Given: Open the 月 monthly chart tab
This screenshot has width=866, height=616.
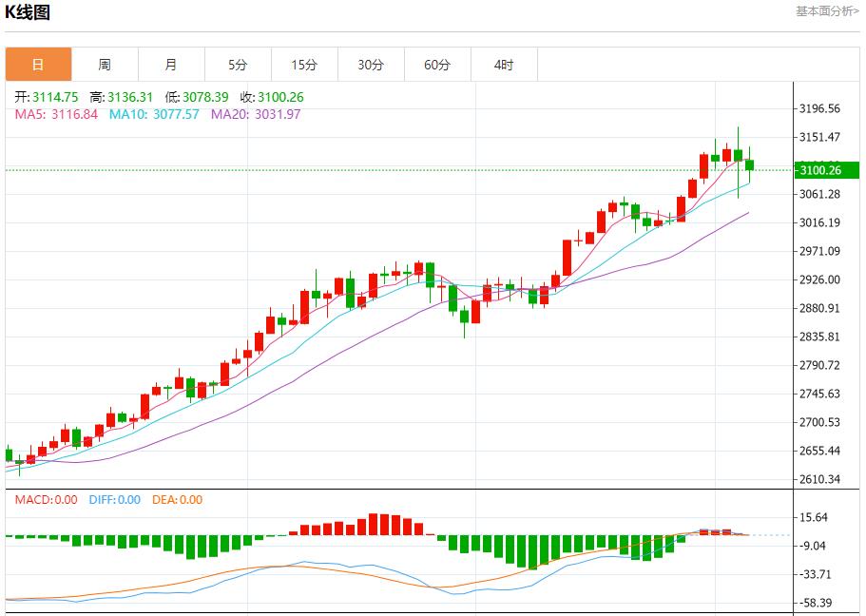Looking at the screenshot, I should (x=171, y=65).
